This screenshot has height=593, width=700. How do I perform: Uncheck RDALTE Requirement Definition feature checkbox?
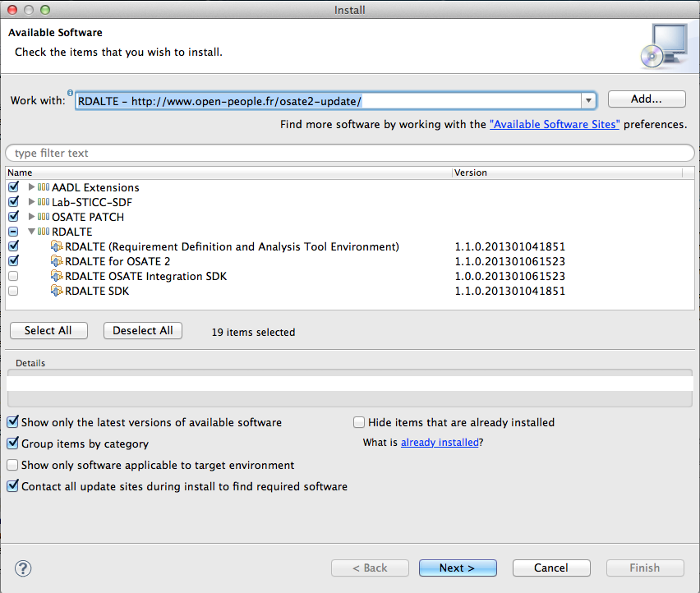click(13, 246)
